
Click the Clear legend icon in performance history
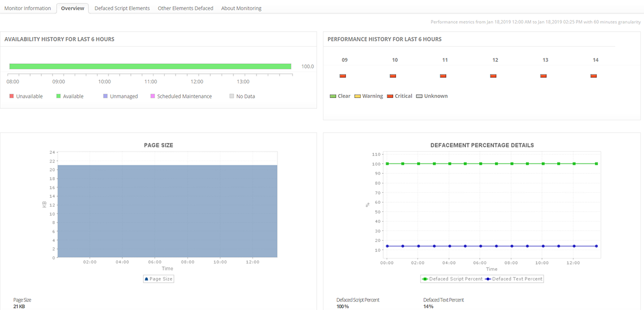tap(333, 95)
